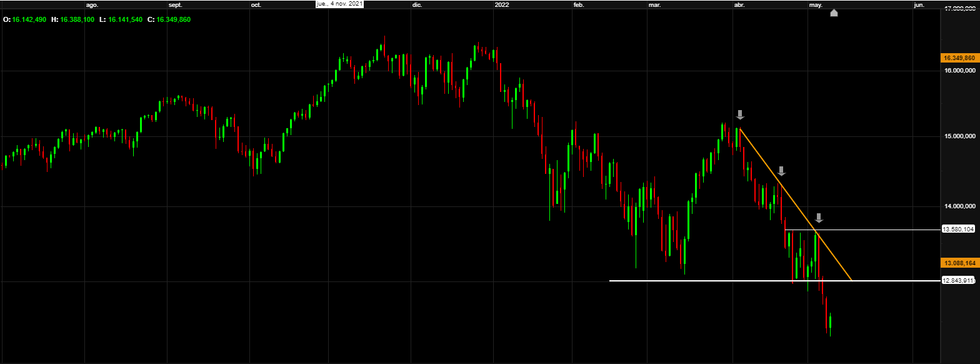Click the white 12.843,911 price label
The height and width of the screenshot is (364, 980).
pos(959,280)
